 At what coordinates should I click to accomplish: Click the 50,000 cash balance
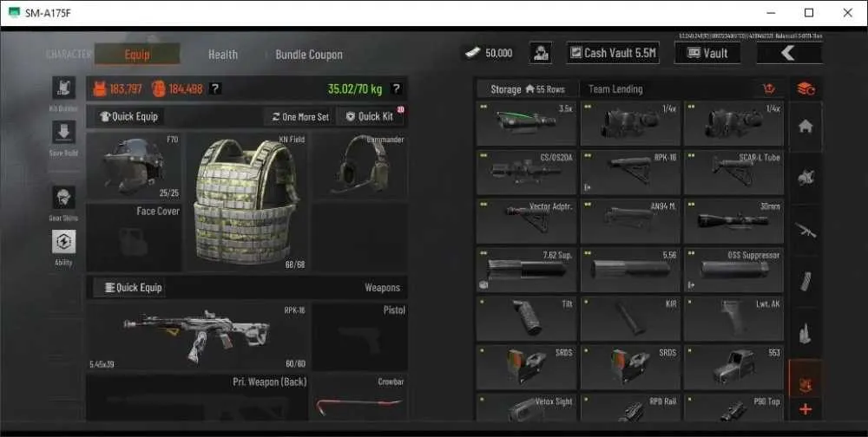point(490,53)
